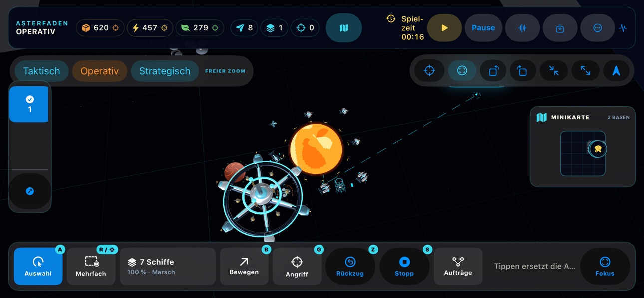Click the ships count indicator 8
Screen dimensions: 644x298
tap(244, 28)
